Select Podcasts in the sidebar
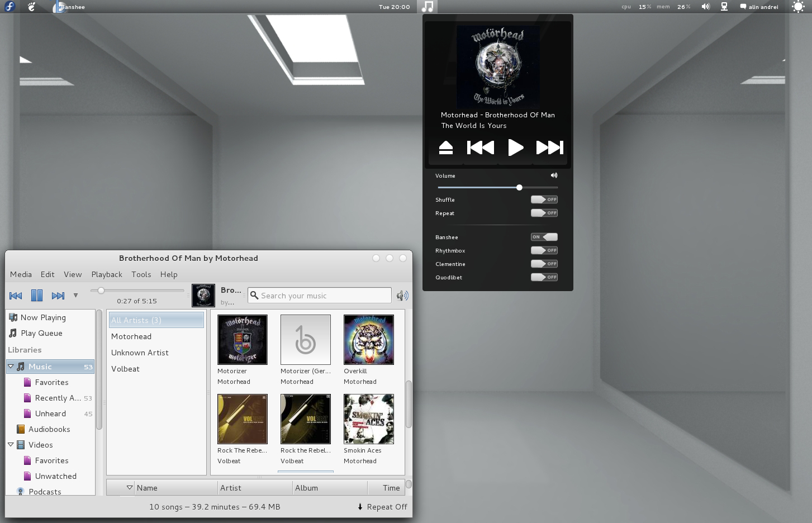The width and height of the screenshot is (812, 523). pyautogui.click(x=45, y=491)
